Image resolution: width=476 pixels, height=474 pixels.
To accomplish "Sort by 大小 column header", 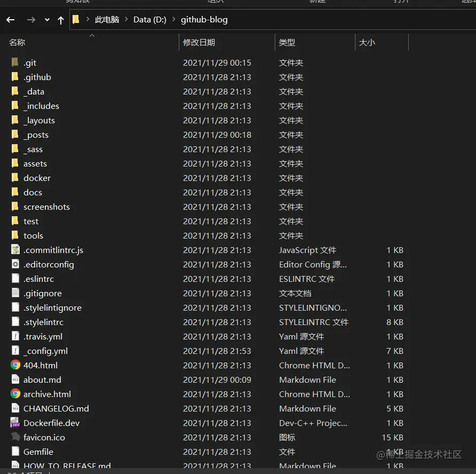I will click(x=367, y=43).
